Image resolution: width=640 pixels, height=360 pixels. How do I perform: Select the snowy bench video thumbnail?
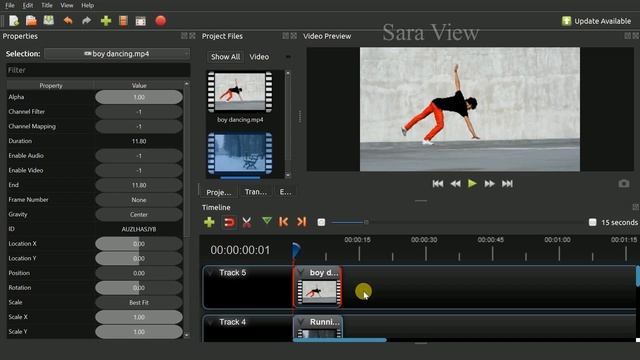click(240, 153)
